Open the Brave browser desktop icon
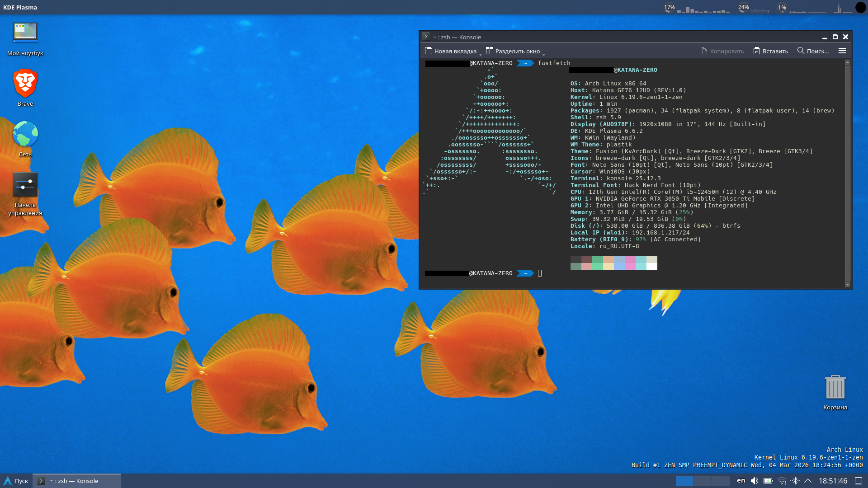The height and width of the screenshot is (488, 868). pos(25,84)
